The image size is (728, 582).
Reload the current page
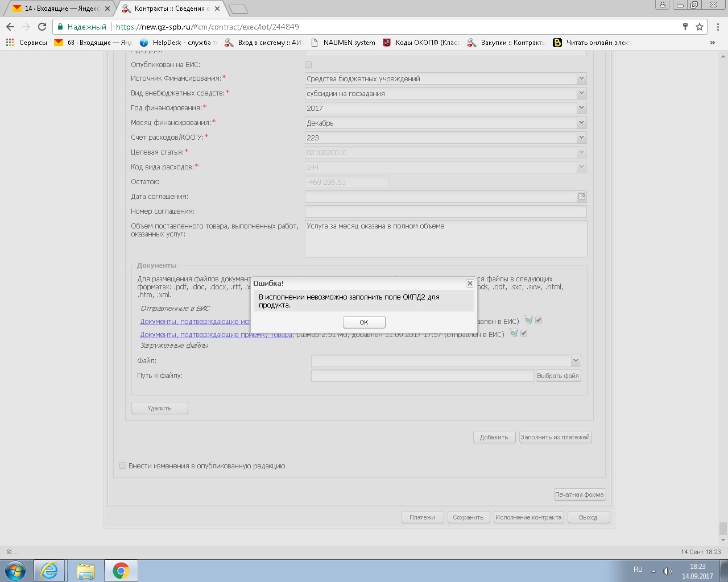[x=42, y=27]
